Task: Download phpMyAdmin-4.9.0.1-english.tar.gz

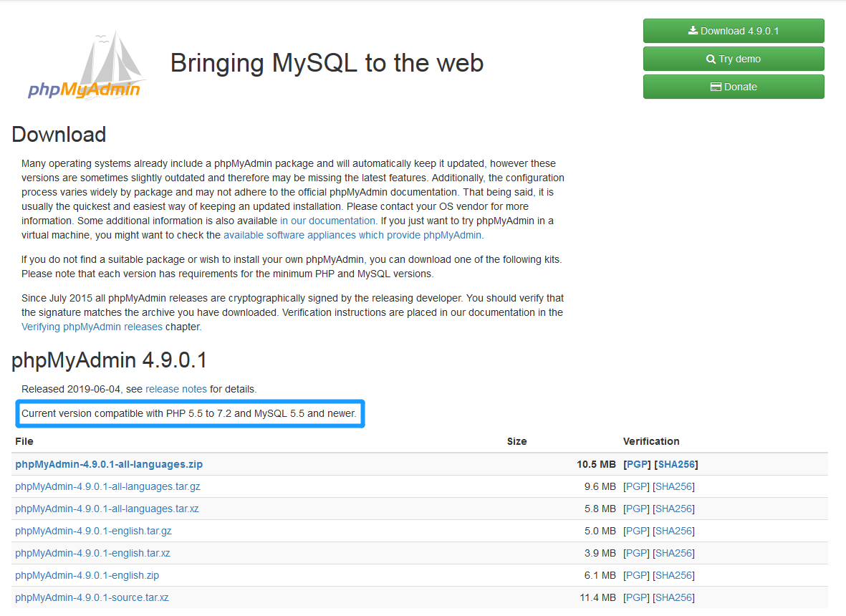Action: pos(93,531)
